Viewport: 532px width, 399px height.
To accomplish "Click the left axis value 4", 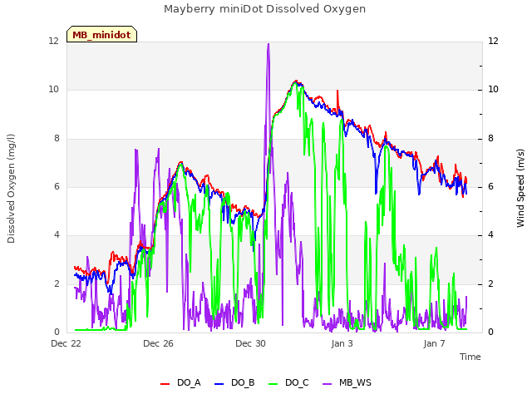I will pos(57,234).
